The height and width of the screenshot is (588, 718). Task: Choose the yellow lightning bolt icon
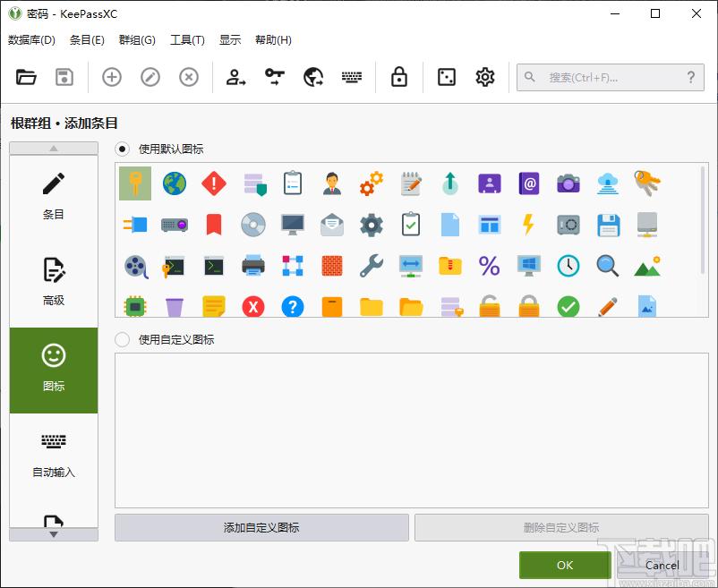click(x=529, y=225)
